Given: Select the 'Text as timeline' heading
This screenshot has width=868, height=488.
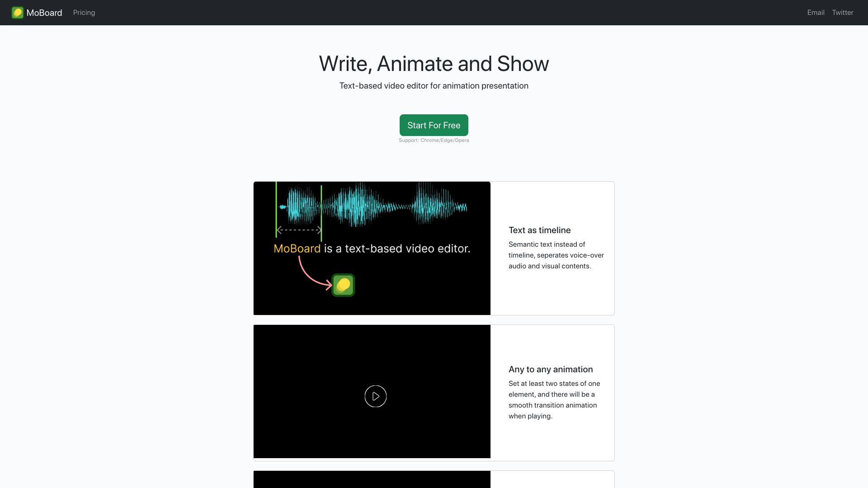Looking at the screenshot, I should coord(539,230).
